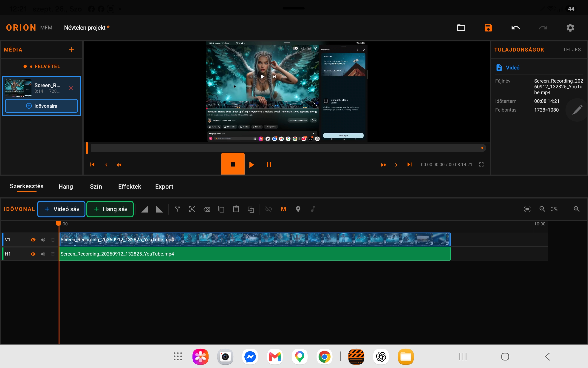Toggle clip link icon
Viewport: 588px width, 368px height.
pyautogui.click(x=269, y=209)
